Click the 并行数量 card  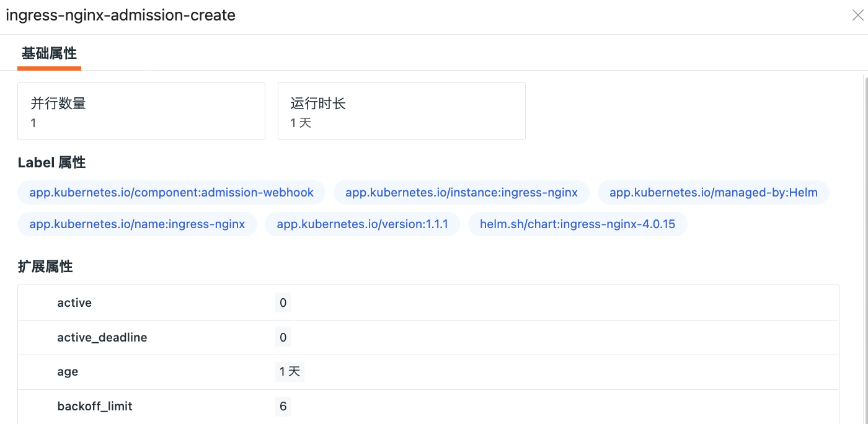(x=141, y=112)
